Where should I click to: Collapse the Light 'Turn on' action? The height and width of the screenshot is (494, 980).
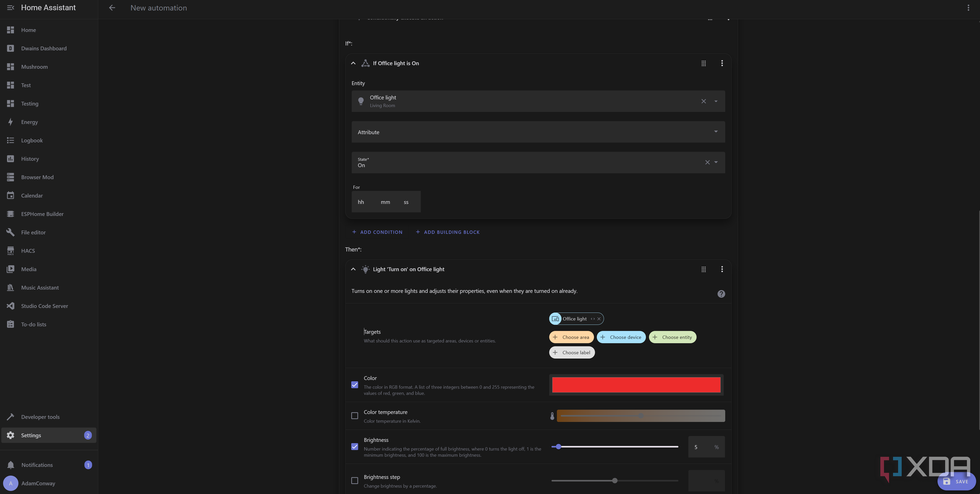coord(353,269)
